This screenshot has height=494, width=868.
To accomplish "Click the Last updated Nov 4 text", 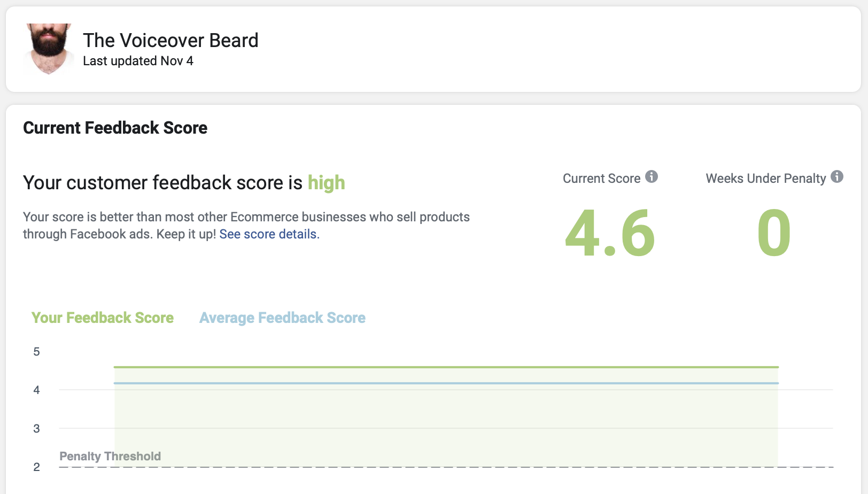I will [138, 61].
